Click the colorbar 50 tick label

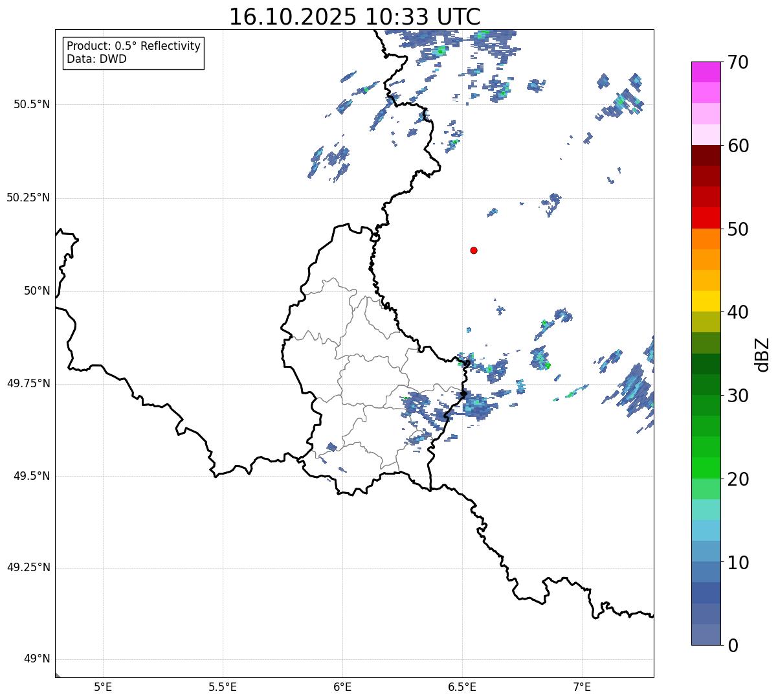tap(738, 229)
